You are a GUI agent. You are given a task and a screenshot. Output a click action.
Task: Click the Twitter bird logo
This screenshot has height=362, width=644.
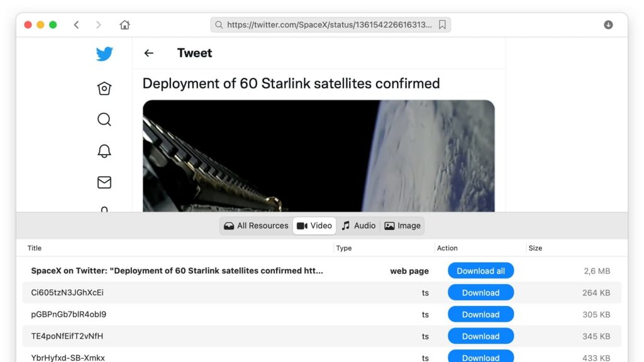tap(104, 54)
